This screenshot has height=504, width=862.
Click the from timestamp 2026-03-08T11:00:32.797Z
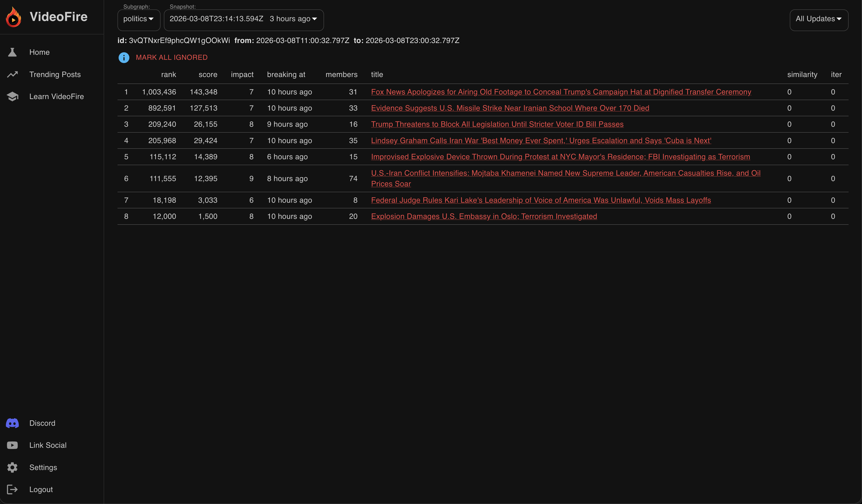tap(303, 40)
